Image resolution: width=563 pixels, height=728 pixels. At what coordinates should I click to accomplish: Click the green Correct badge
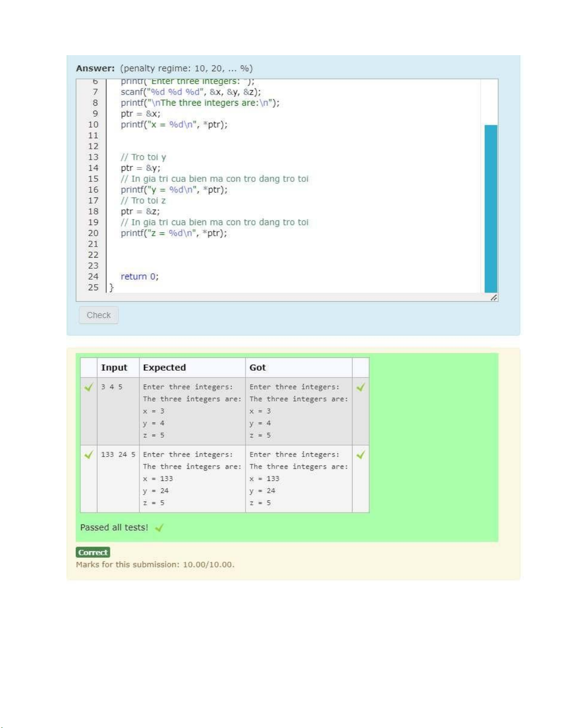(93, 553)
